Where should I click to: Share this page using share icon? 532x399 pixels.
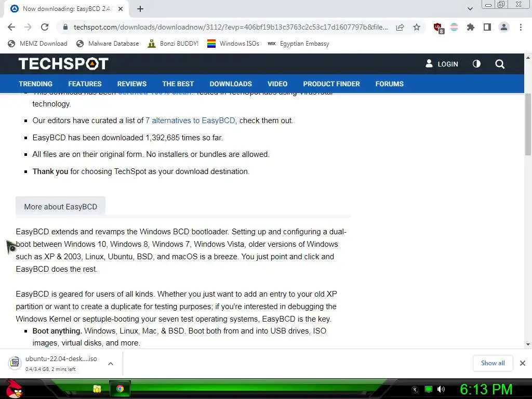coord(400,27)
